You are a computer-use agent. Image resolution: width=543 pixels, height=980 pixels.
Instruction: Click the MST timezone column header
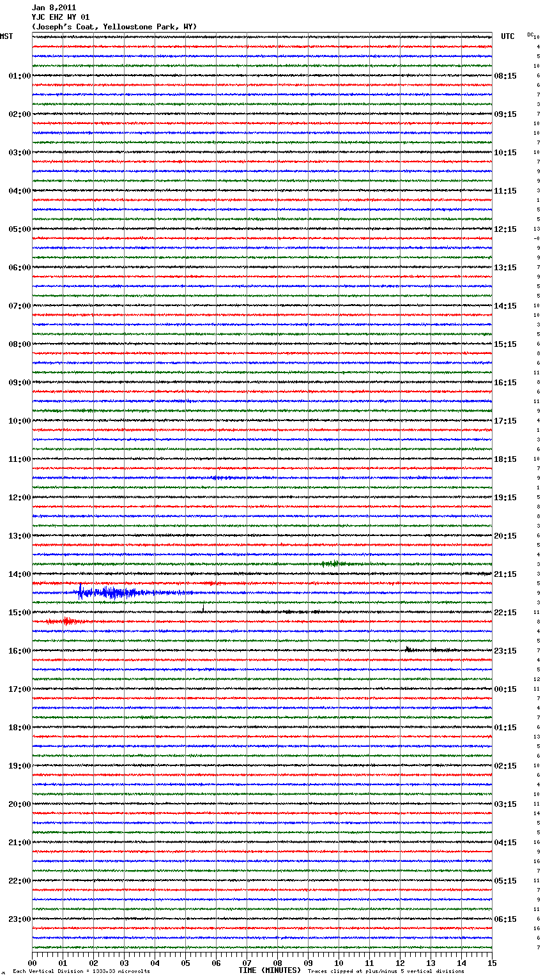pos(6,36)
